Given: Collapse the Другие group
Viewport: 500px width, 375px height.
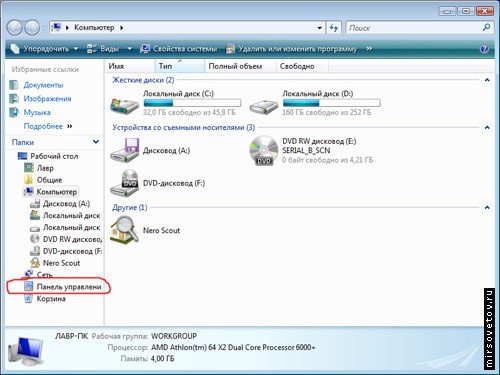Looking at the screenshot, I should click(x=487, y=207).
